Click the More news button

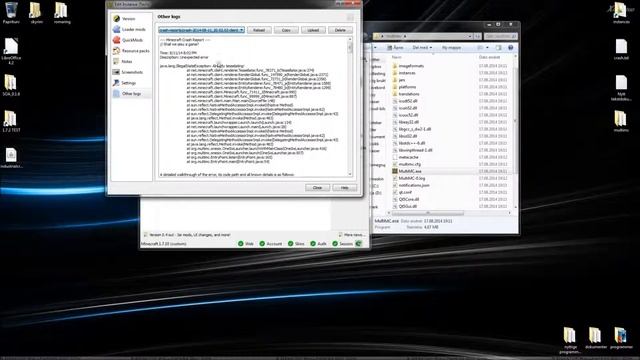351,235
